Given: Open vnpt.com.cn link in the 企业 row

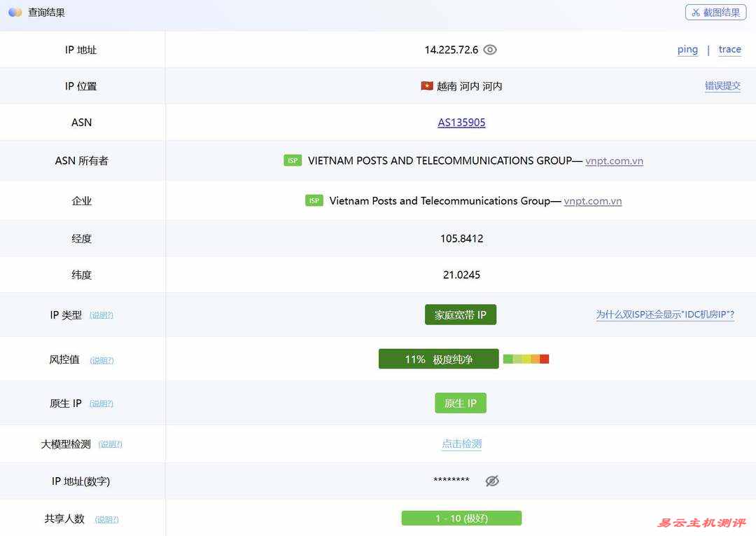Looking at the screenshot, I should pyautogui.click(x=593, y=200).
